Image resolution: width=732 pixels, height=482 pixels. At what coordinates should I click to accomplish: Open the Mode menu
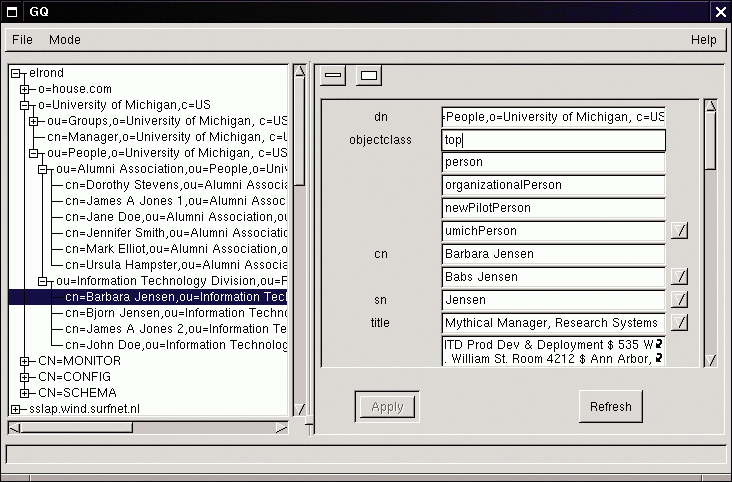pyautogui.click(x=65, y=40)
